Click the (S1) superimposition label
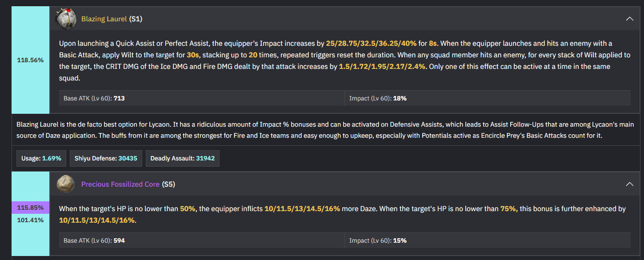This screenshot has width=644, height=260. point(136,19)
